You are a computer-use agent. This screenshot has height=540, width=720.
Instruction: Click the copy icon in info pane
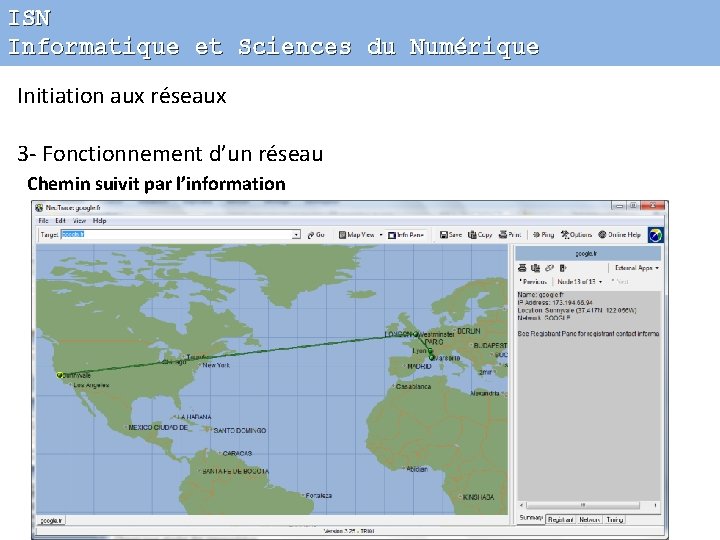click(x=535, y=268)
